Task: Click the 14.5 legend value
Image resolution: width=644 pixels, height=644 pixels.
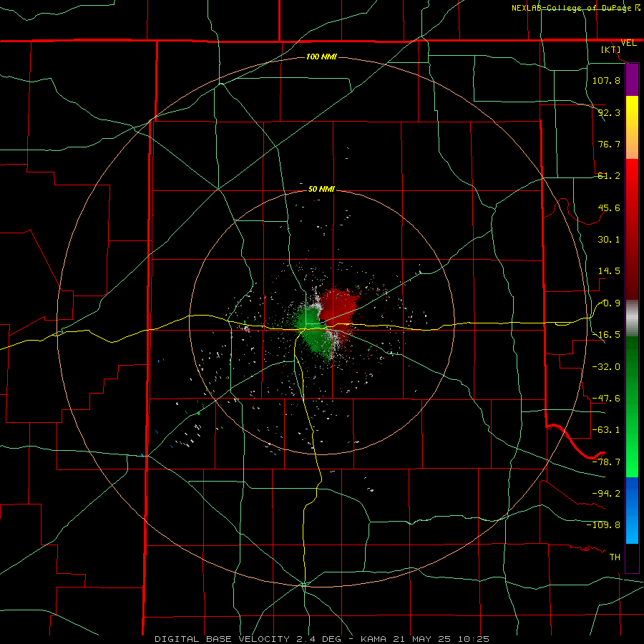Action: (x=609, y=271)
